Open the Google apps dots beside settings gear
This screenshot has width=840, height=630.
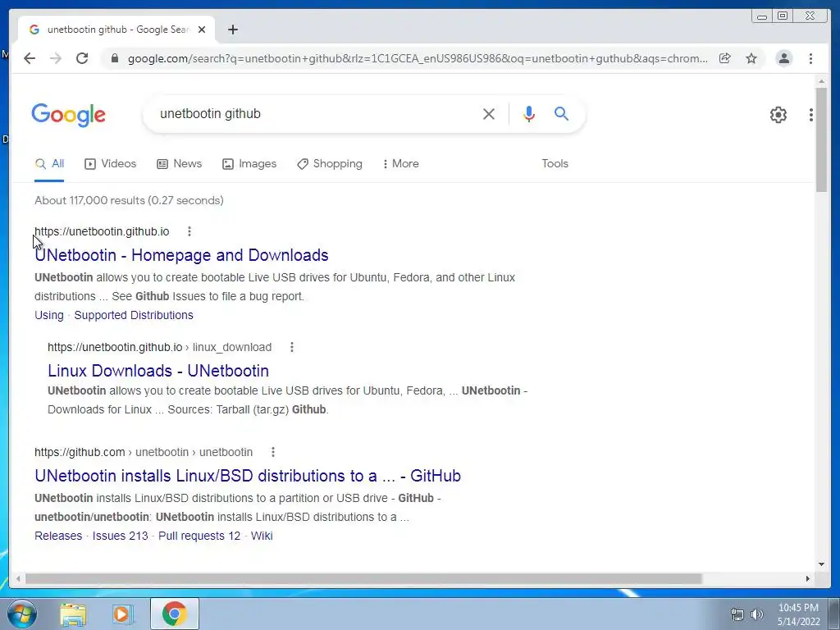pyautogui.click(x=811, y=115)
